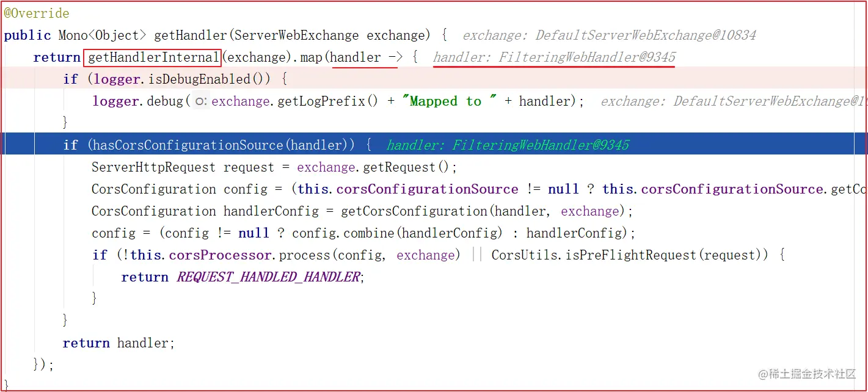Click Mono<Object> return type
Viewport: 868px width, 392px height.
coord(102,35)
